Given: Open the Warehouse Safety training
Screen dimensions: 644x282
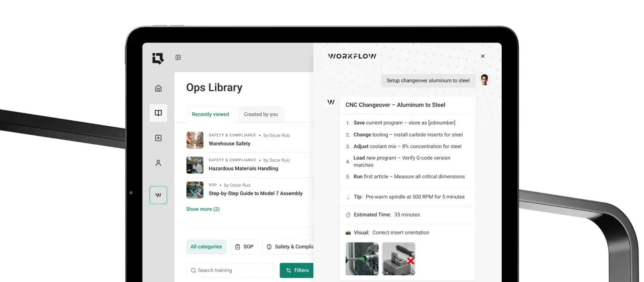Looking at the screenshot, I should point(230,143).
